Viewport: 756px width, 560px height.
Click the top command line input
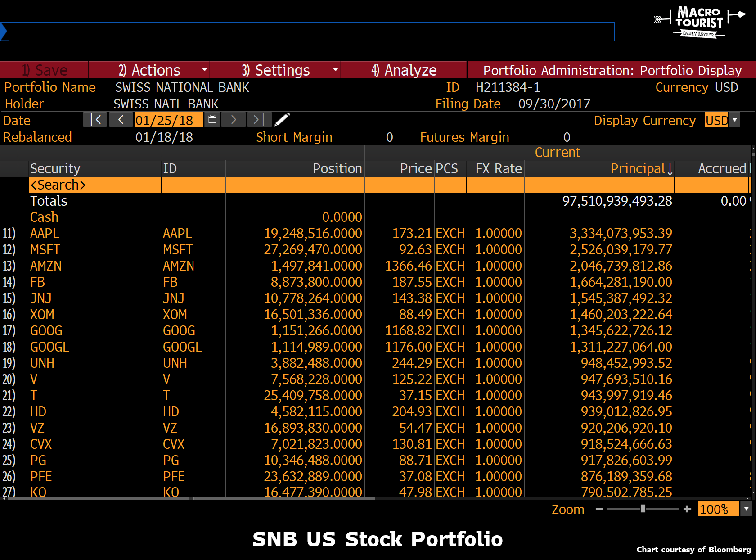point(308,32)
